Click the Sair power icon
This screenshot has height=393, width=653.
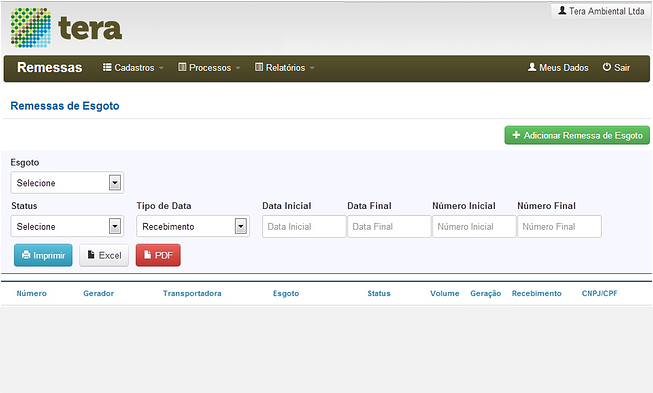click(606, 67)
